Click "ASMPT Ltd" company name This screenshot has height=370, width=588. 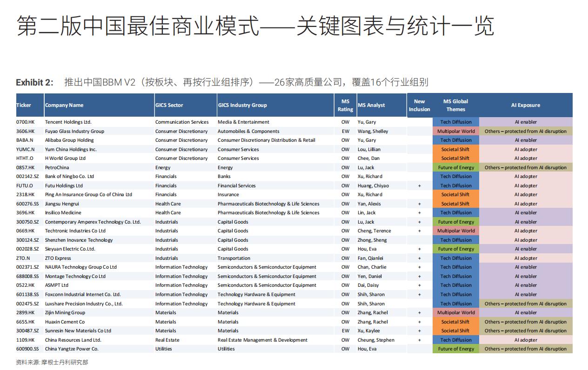(57, 285)
